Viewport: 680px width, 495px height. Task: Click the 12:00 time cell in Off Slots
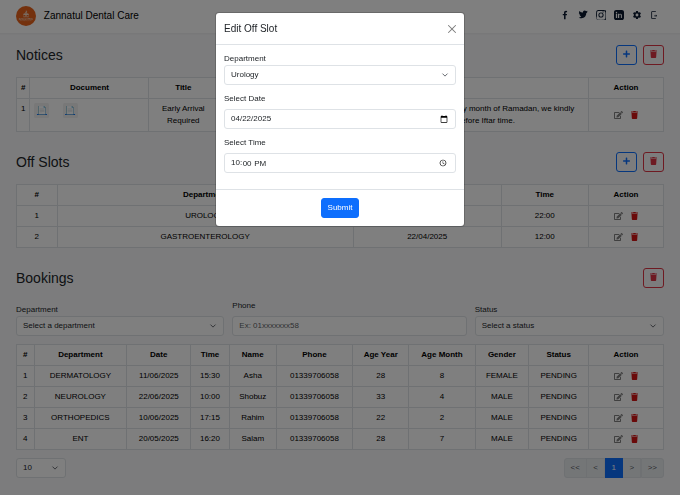point(544,237)
